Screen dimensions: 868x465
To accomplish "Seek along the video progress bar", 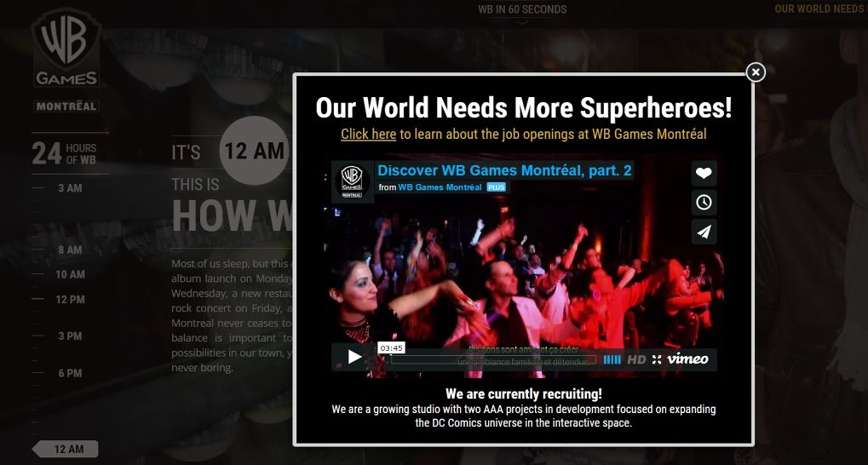I will (x=494, y=359).
